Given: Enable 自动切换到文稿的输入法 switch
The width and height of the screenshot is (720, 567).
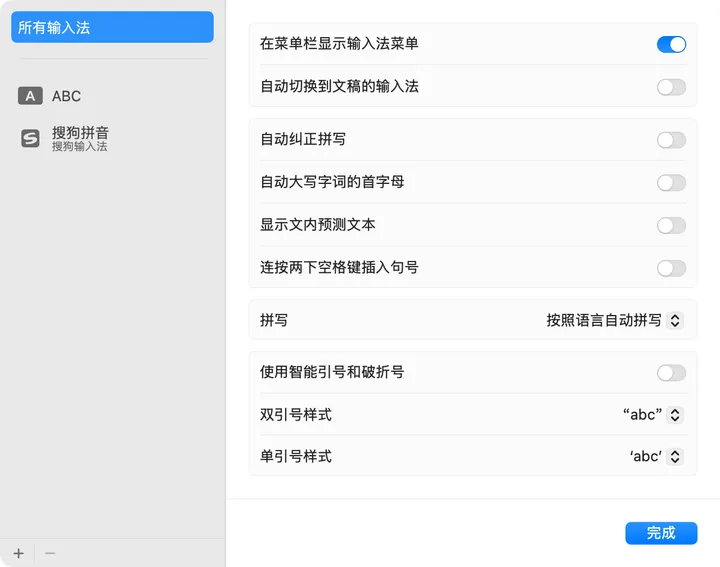Looking at the screenshot, I should coord(671,87).
